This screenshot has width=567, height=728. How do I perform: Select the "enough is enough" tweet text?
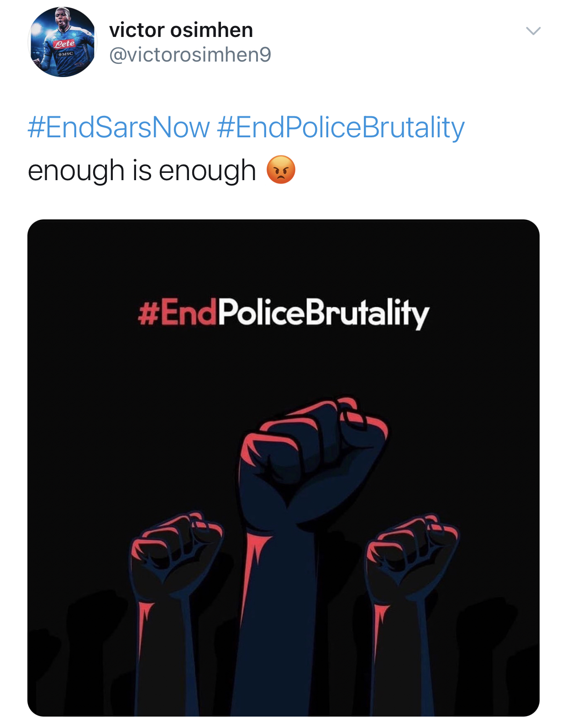tap(142, 171)
